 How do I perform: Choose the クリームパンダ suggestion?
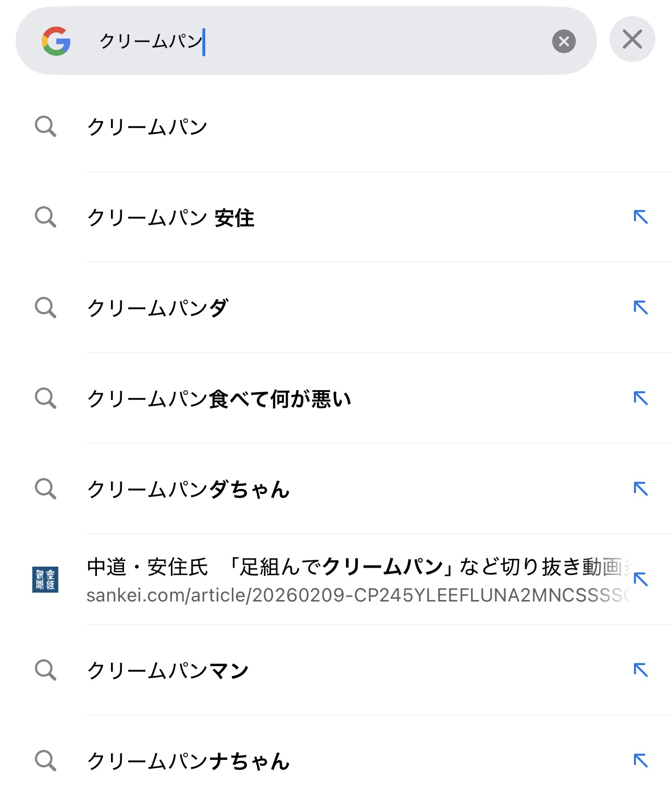click(x=157, y=308)
